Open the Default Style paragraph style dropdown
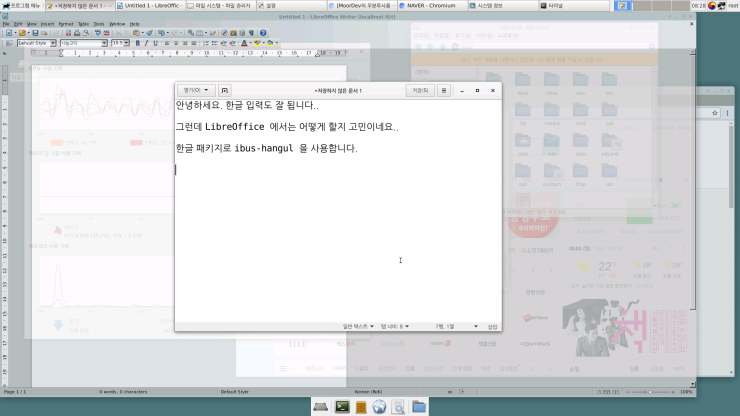This screenshot has width=740, height=416. pos(53,43)
